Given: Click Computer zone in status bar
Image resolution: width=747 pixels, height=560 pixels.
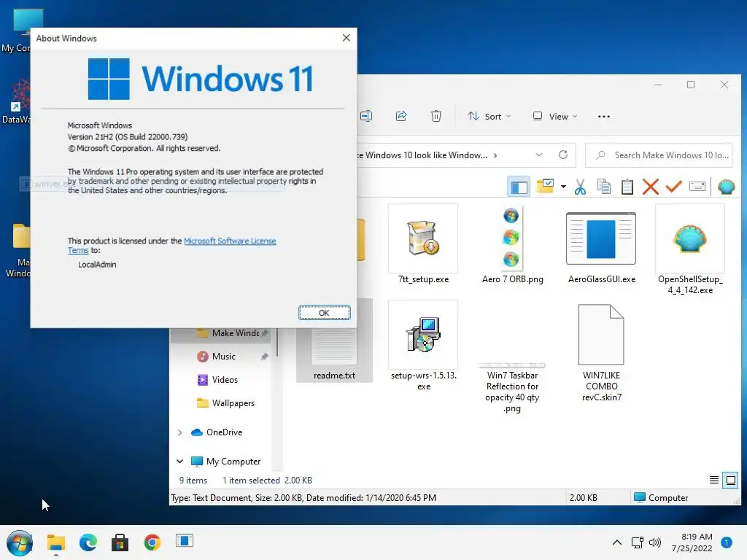Looking at the screenshot, I should coord(661,497).
